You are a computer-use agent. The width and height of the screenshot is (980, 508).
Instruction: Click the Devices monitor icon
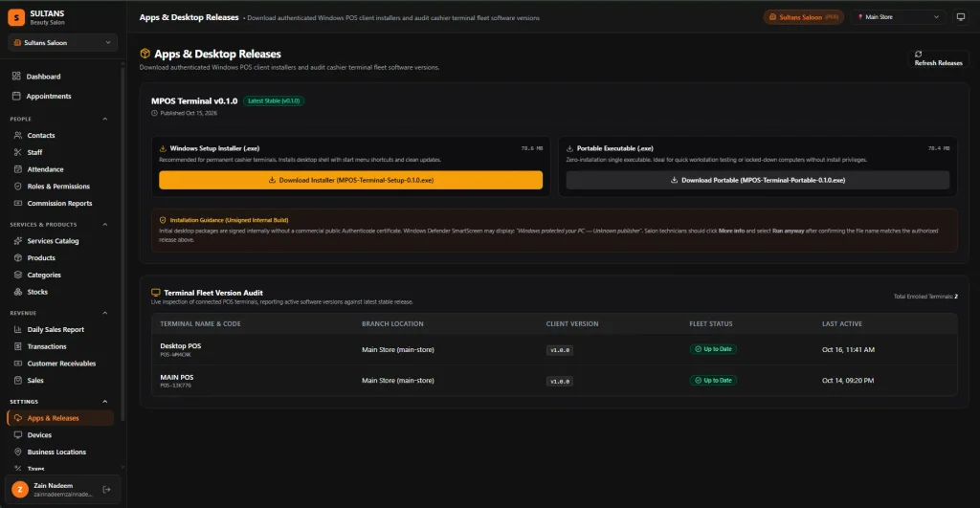tap(17, 435)
